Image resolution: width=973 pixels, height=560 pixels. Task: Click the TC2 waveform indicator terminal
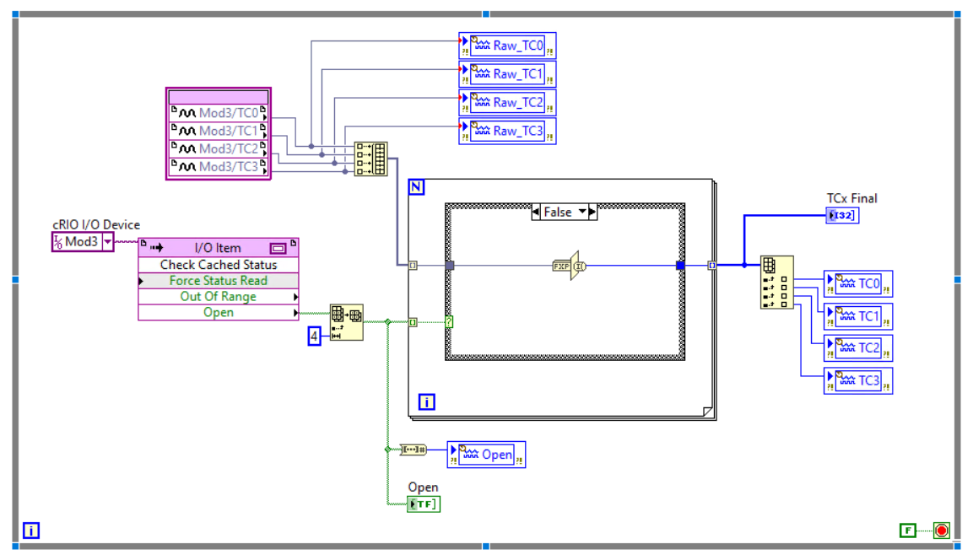point(857,347)
